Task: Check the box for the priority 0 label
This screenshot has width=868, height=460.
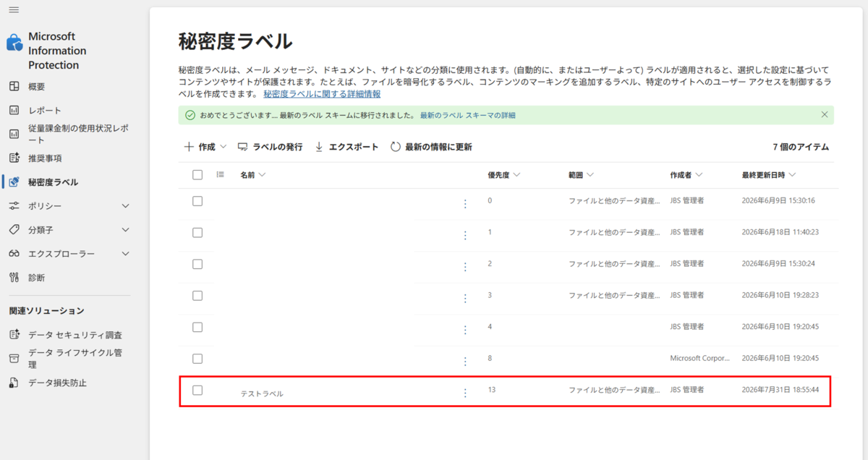Action: [x=197, y=201]
